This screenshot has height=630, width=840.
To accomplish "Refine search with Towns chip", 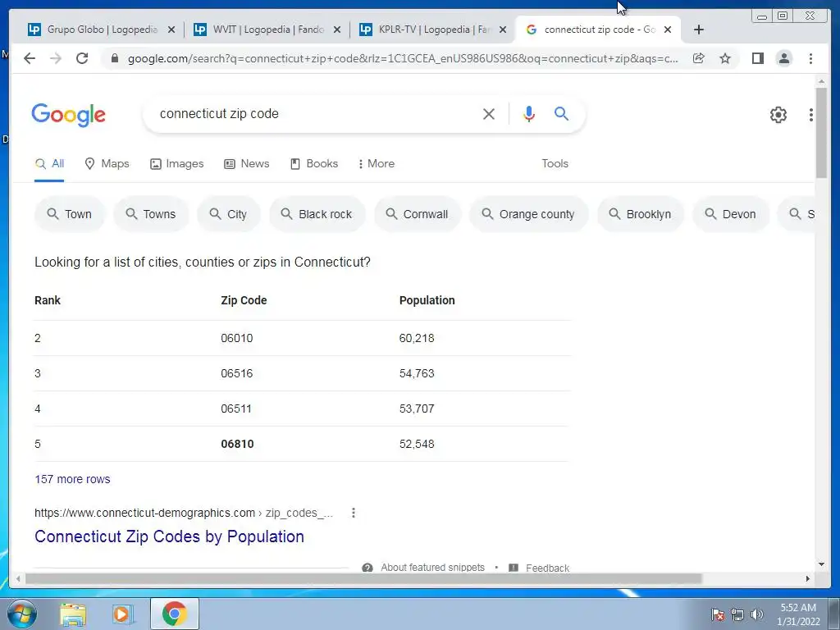I will [151, 214].
